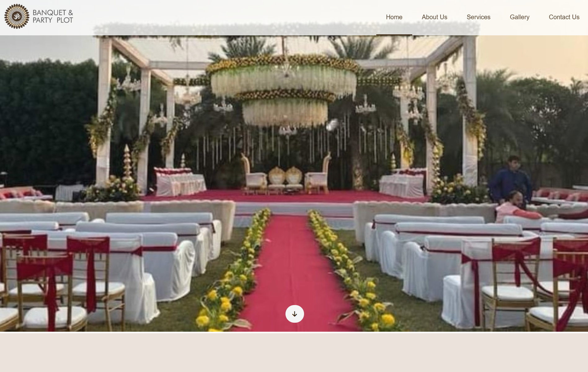Click the circular Om emblem logo
This screenshot has height=372, width=588.
coord(17,16)
